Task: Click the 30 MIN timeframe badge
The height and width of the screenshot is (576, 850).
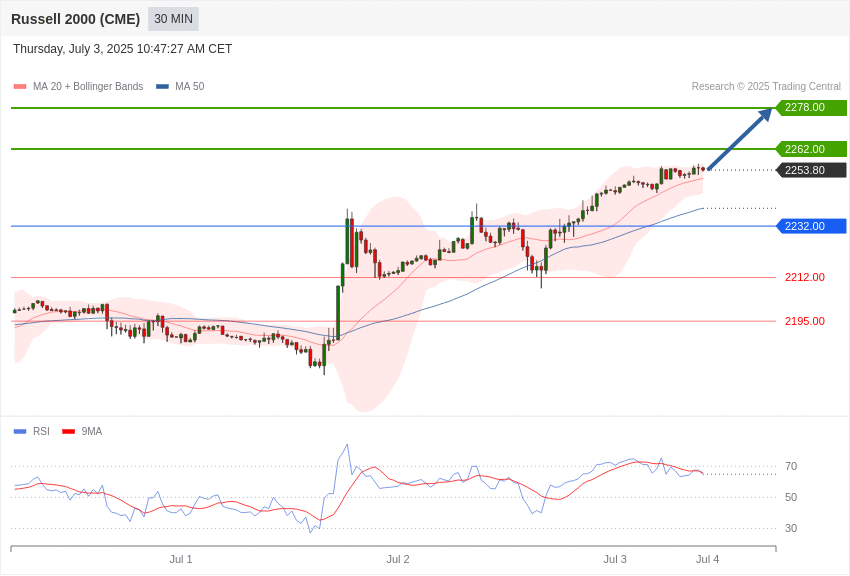Action: [x=173, y=19]
